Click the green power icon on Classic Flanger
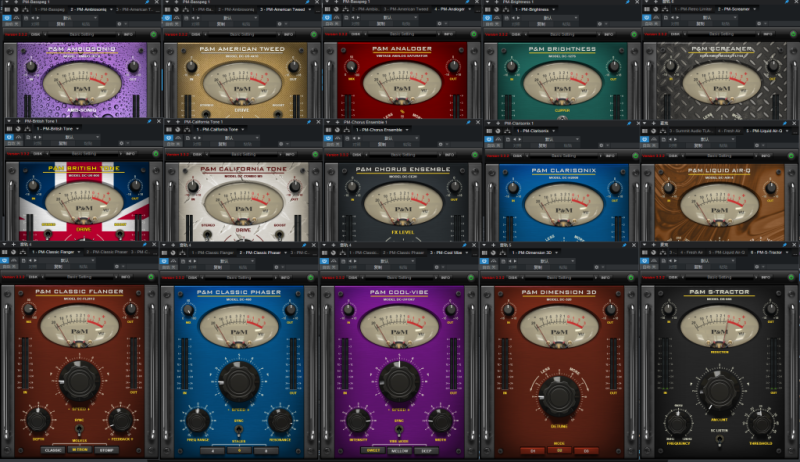This screenshot has height=462, width=800. 153,277
